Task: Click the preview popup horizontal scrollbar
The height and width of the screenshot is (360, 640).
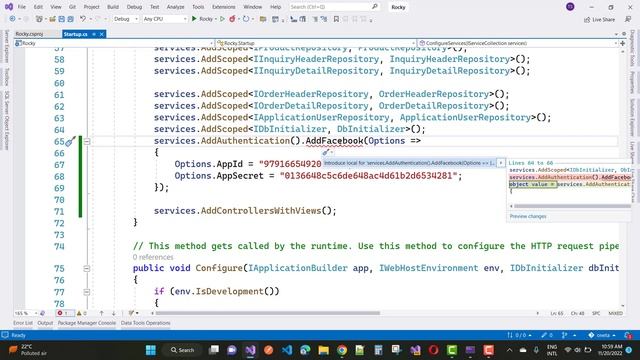Action: point(573,206)
